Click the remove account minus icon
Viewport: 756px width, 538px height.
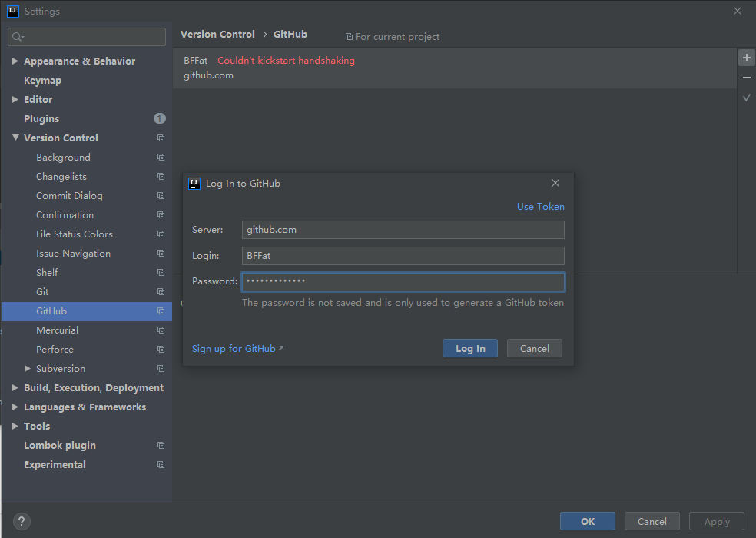(746, 78)
